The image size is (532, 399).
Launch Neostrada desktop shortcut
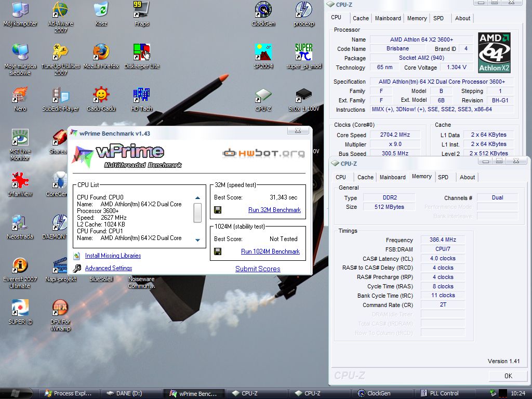click(x=20, y=227)
